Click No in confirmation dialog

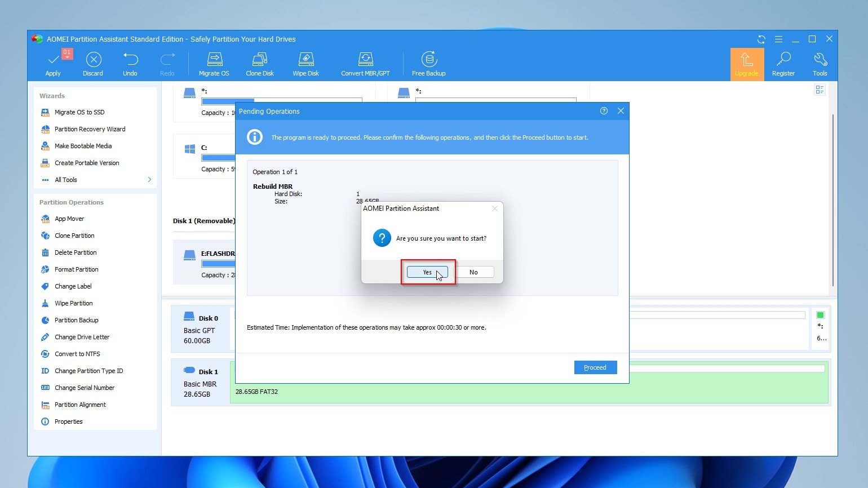click(473, 272)
